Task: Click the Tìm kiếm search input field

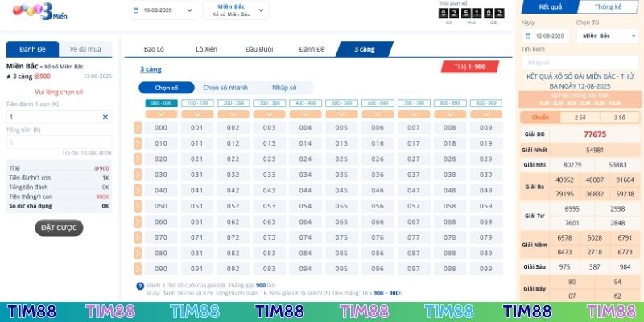Action: pos(579,62)
